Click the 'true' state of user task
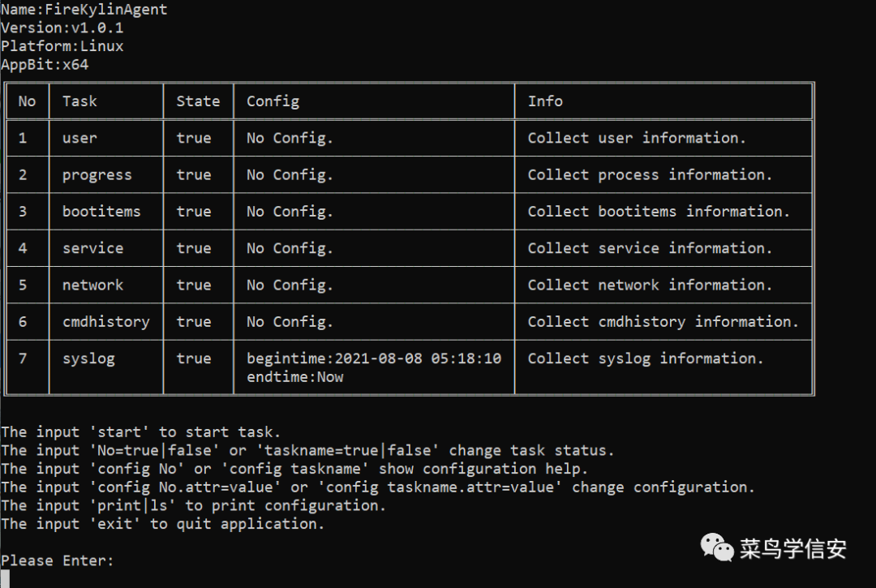The width and height of the screenshot is (876, 588). 194,138
